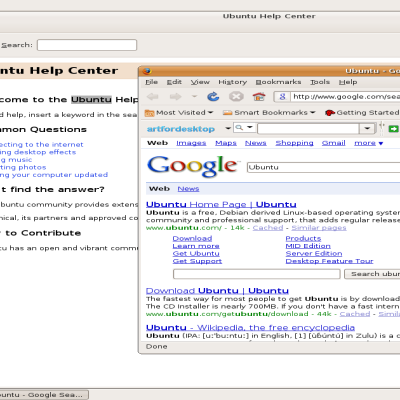Open the Ubuntu Wikipedia result

pyautogui.click(x=250, y=328)
